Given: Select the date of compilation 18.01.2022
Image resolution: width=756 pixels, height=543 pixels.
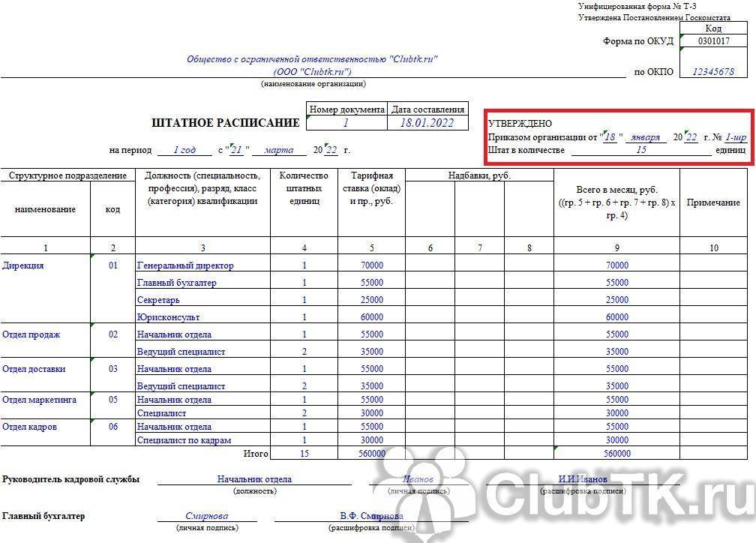Looking at the screenshot, I should click(427, 123).
